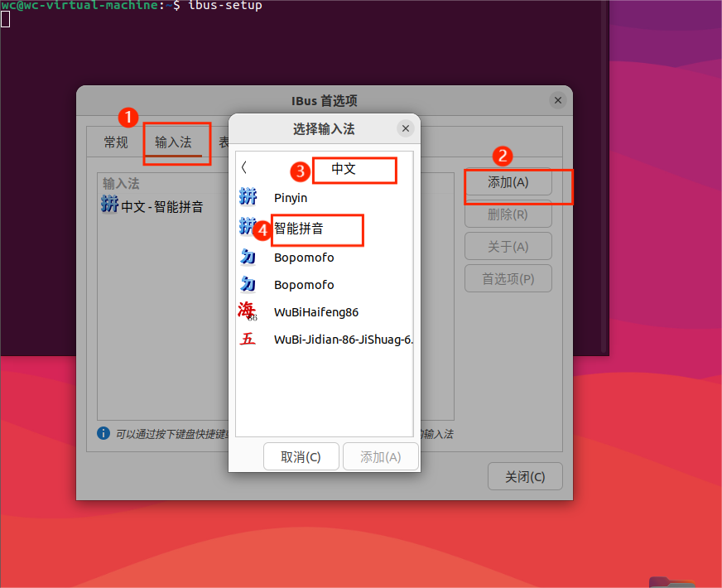Click the red 海 WuBiHaifeng86 icon
The width and height of the screenshot is (722, 588).
click(x=246, y=311)
